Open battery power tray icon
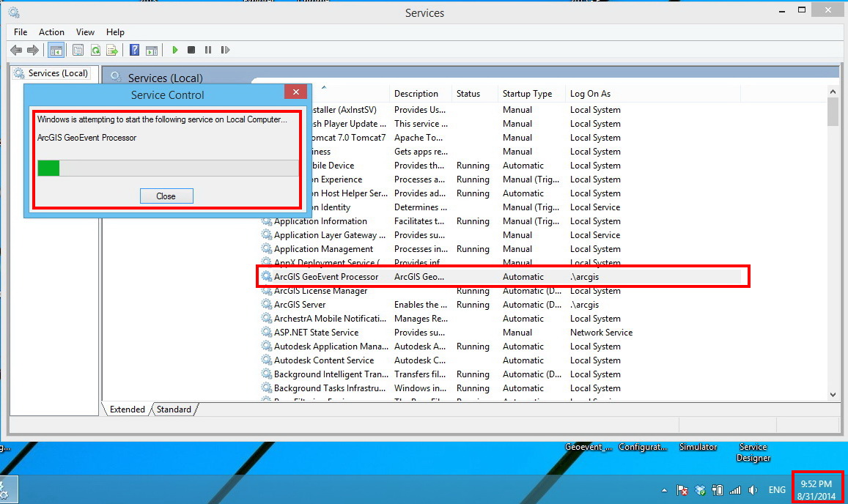Screen dimensions: 848x504 (x=718, y=490)
